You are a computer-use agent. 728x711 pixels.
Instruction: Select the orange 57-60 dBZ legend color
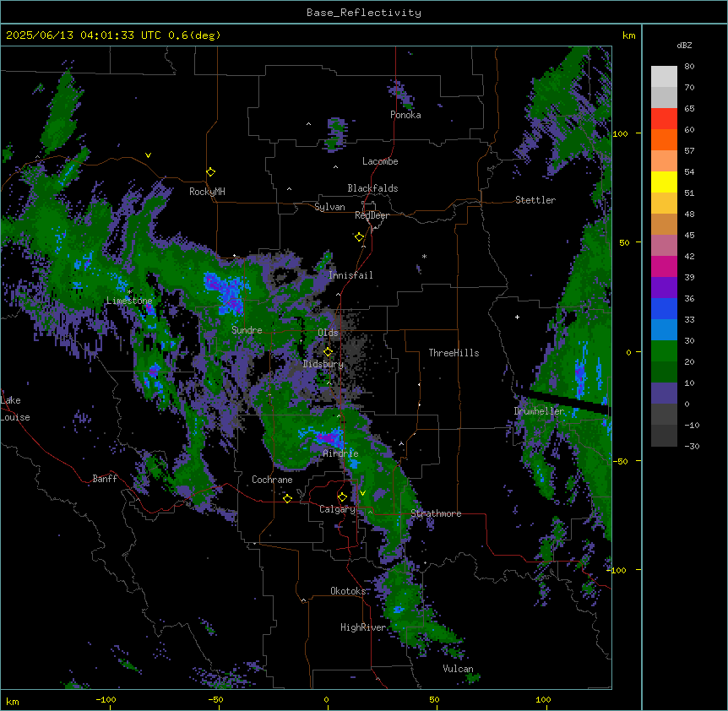click(x=664, y=139)
